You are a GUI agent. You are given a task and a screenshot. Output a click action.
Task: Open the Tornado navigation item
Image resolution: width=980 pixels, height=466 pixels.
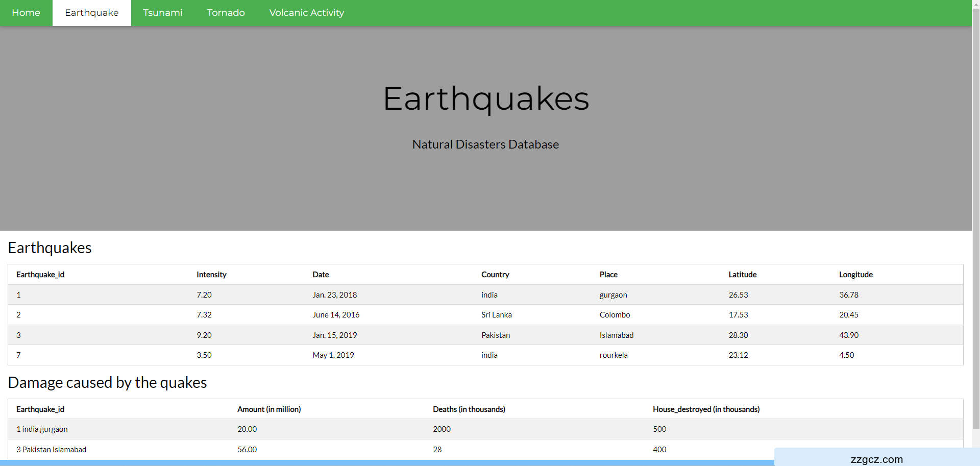(226, 13)
